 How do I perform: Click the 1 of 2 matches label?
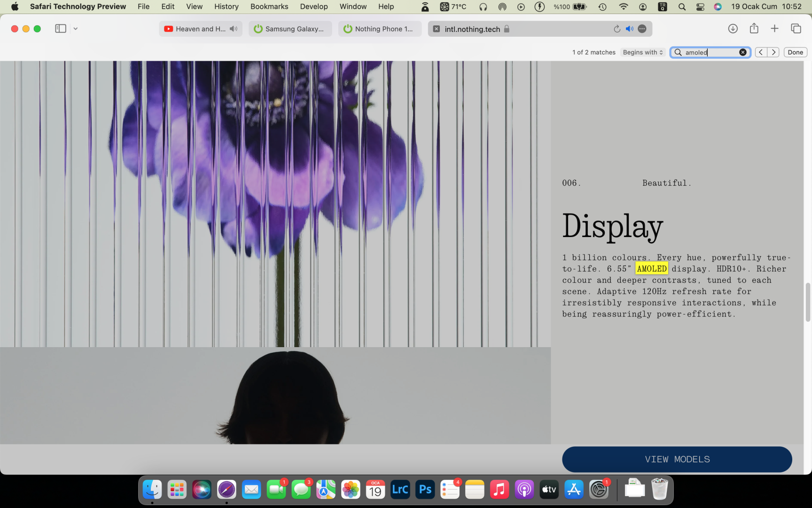pyautogui.click(x=594, y=52)
